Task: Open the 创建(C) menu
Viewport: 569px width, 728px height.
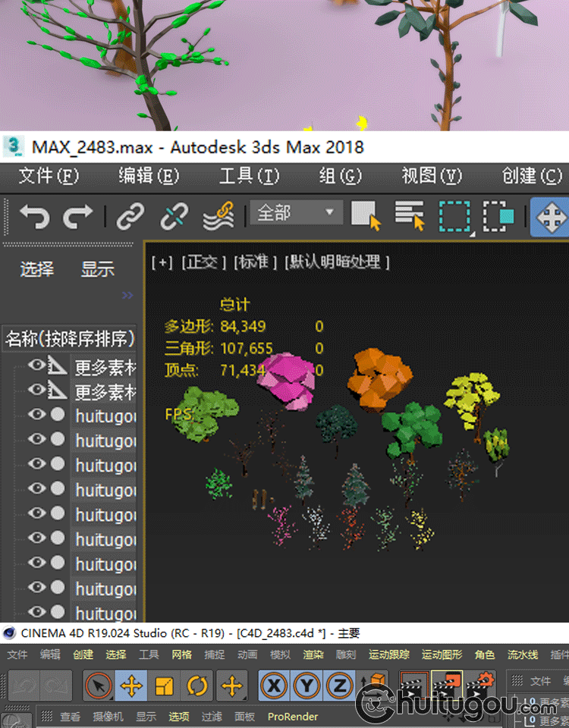Action: click(x=533, y=177)
